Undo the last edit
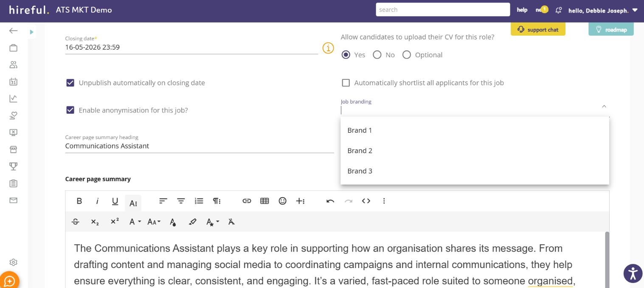The width and height of the screenshot is (644, 288). point(330,201)
